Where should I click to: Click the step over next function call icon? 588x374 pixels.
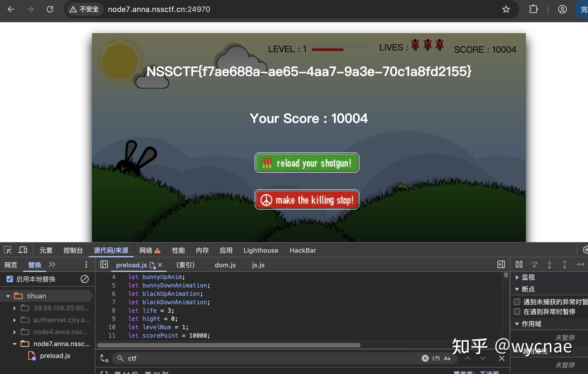pos(535,265)
